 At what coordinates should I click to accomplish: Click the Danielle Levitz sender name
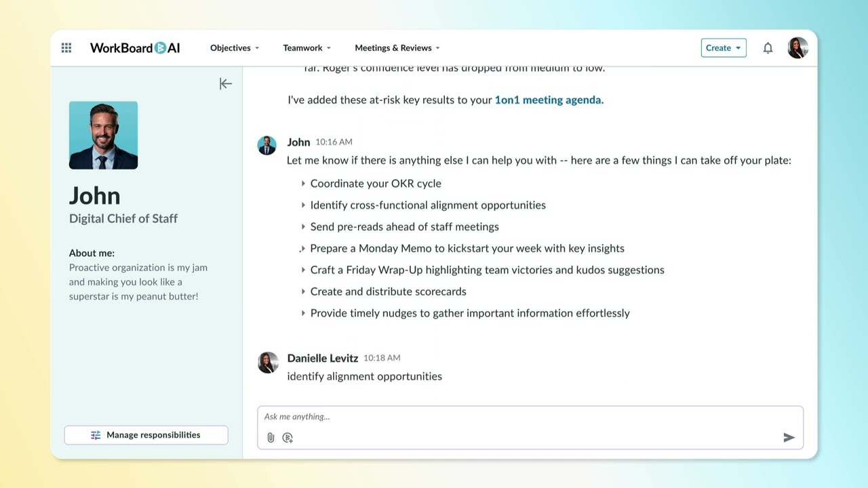[323, 358]
